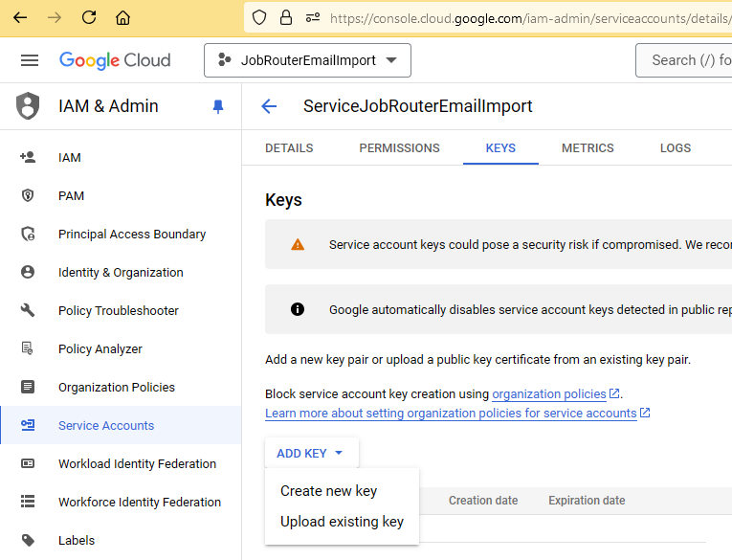Switch to the LOGS tab

[x=675, y=148]
